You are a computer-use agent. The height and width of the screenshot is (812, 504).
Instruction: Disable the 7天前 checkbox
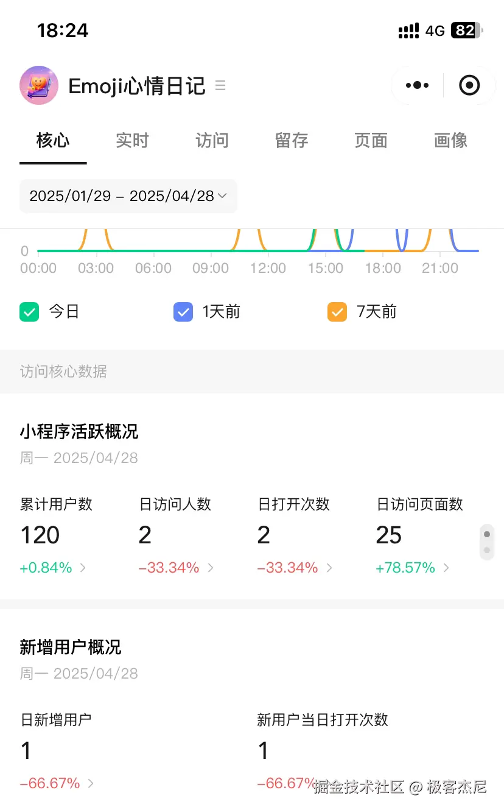(x=337, y=311)
